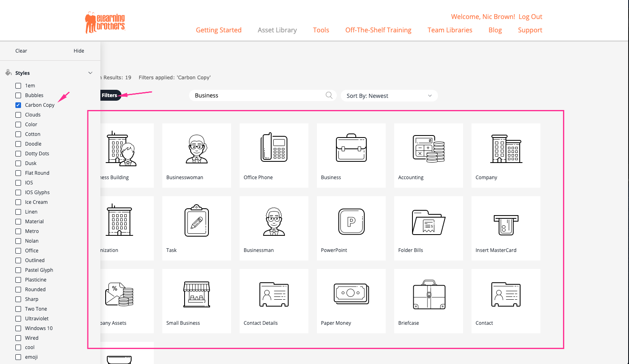Image resolution: width=629 pixels, height=364 pixels.
Task: Collapse the Styles section chevron
Action: (x=90, y=73)
